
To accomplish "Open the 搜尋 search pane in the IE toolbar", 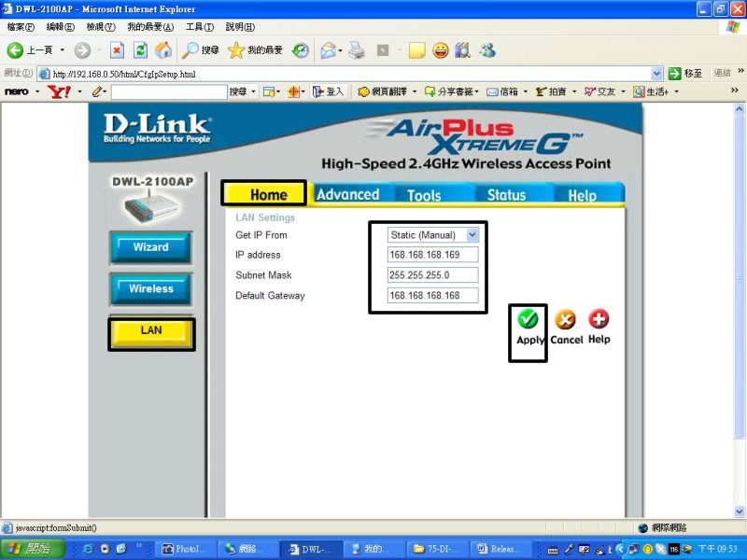I will [x=200, y=50].
